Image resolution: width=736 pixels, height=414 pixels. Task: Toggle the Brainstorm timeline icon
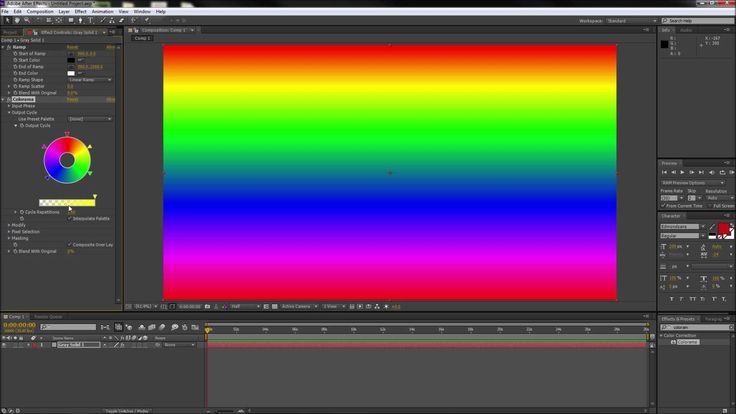(x=175, y=327)
